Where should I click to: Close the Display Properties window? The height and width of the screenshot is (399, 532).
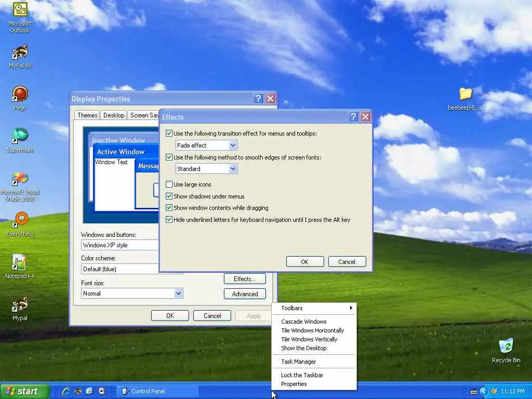pyautogui.click(x=270, y=99)
